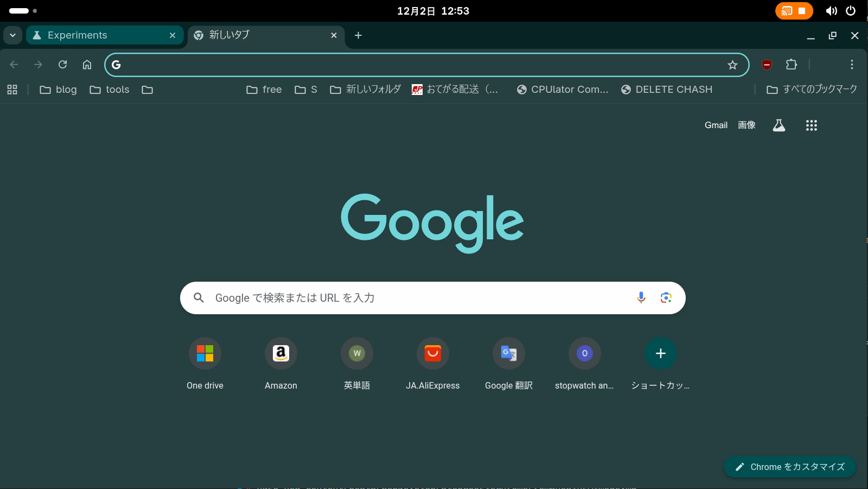Reload the current page

(x=62, y=65)
